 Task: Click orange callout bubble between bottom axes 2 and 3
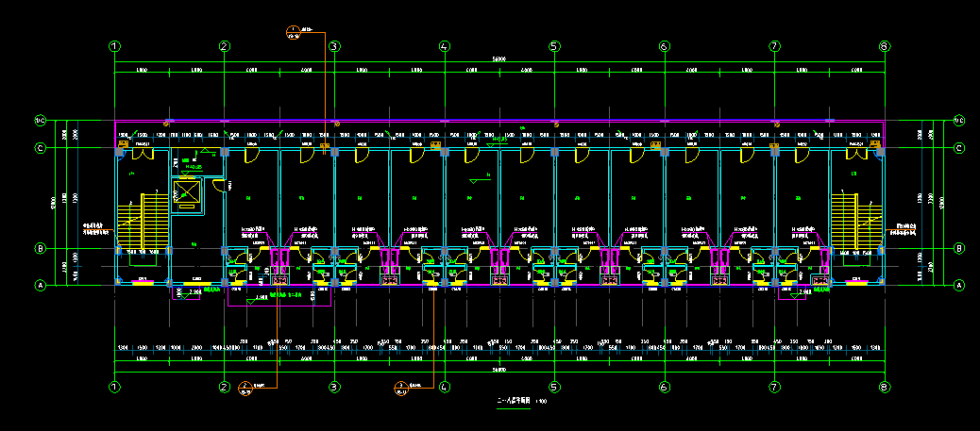(245, 386)
